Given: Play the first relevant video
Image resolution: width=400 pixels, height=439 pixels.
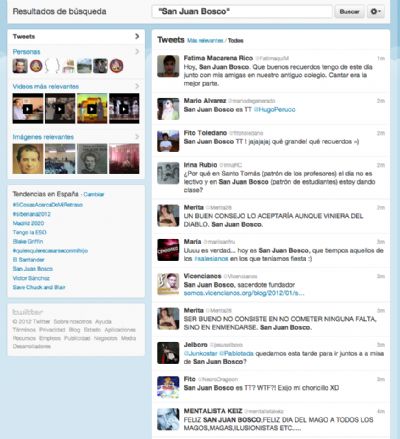Looking at the screenshot, I should tap(28, 109).
